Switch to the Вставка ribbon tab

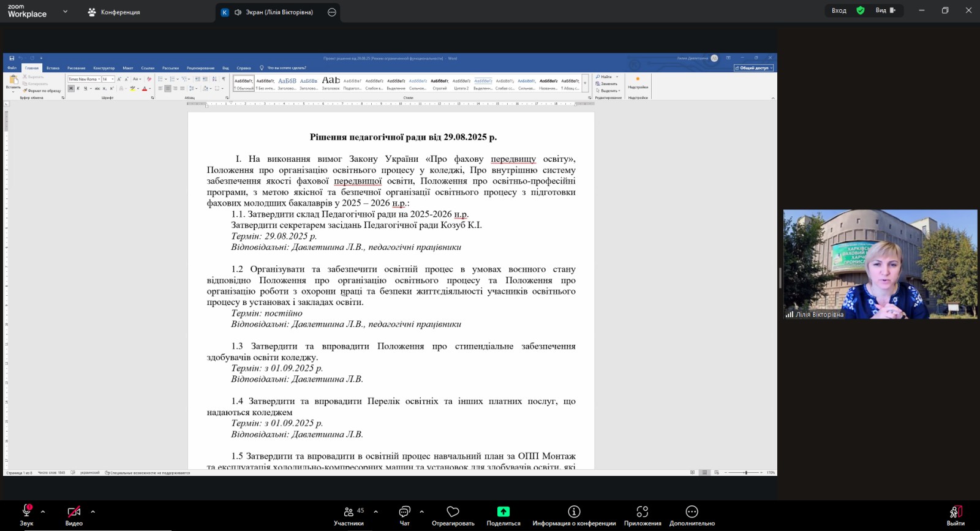point(53,68)
